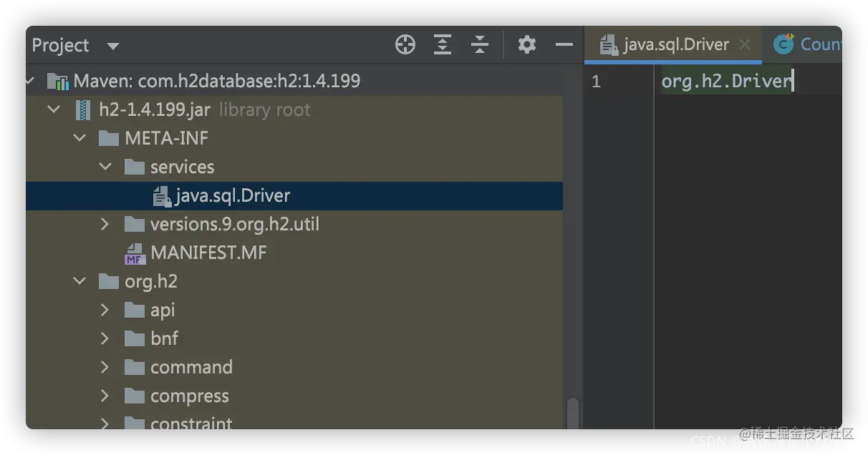Select the services tree row label
The image size is (868, 455).
[x=182, y=167]
